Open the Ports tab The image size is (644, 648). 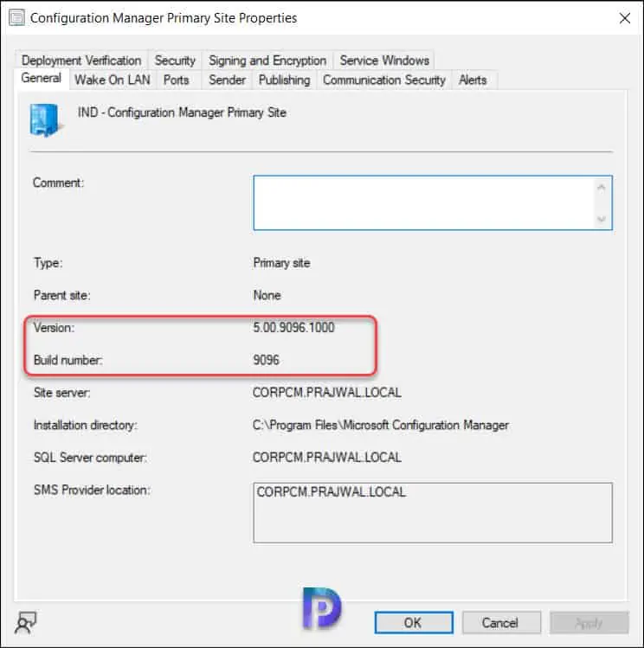177,80
